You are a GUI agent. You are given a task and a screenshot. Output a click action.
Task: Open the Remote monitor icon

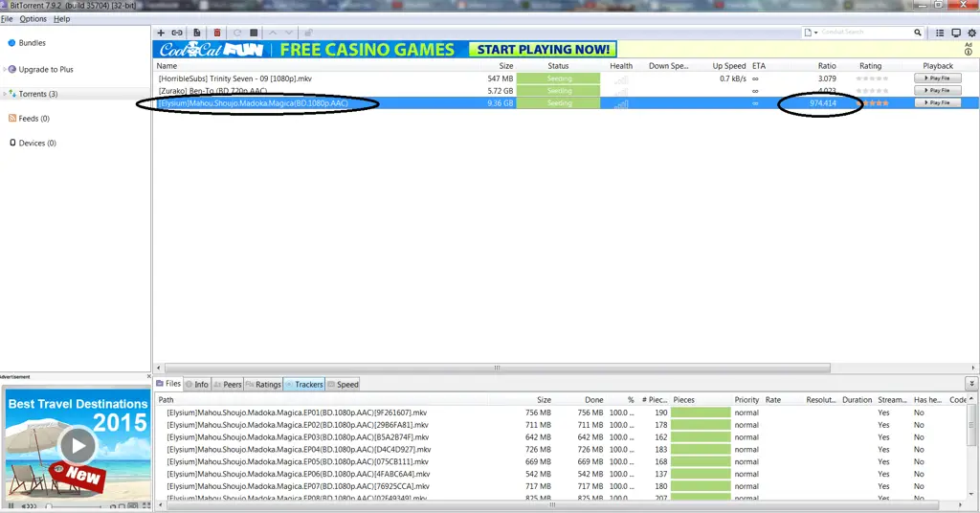point(956,33)
